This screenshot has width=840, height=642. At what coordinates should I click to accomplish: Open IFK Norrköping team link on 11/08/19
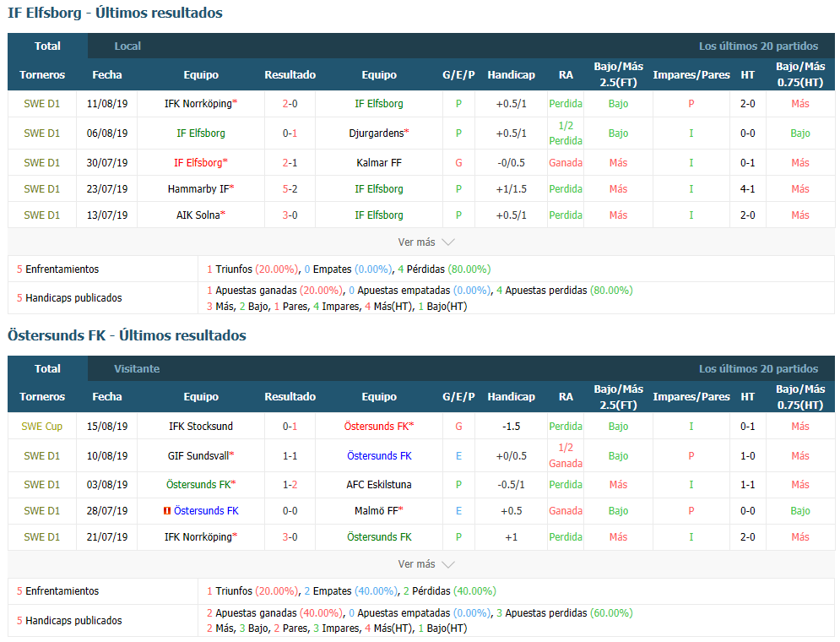pyautogui.click(x=200, y=104)
